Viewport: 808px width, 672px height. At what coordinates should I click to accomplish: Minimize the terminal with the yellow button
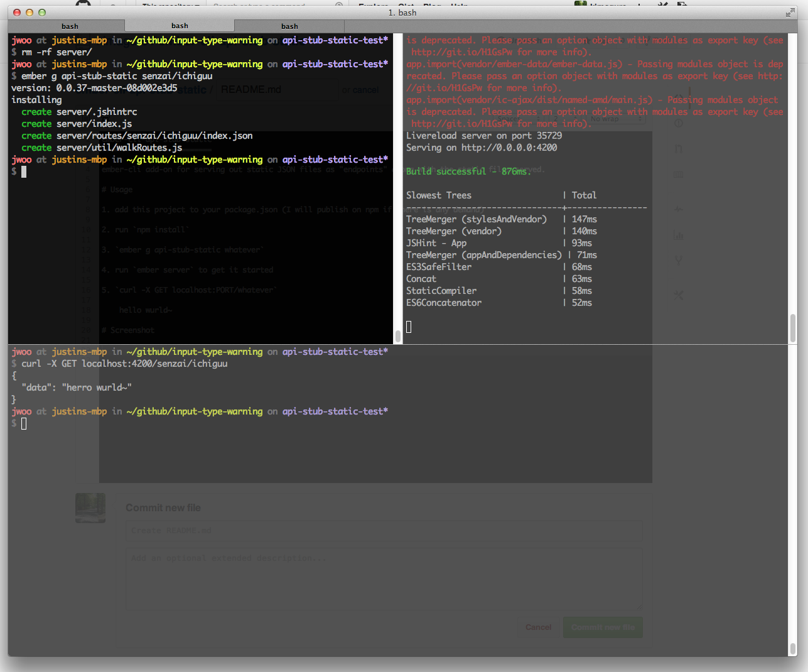tap(30, 13)
